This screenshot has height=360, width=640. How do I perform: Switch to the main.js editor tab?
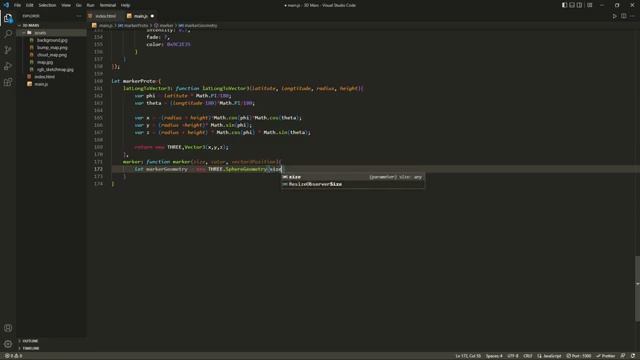(140, 16)
